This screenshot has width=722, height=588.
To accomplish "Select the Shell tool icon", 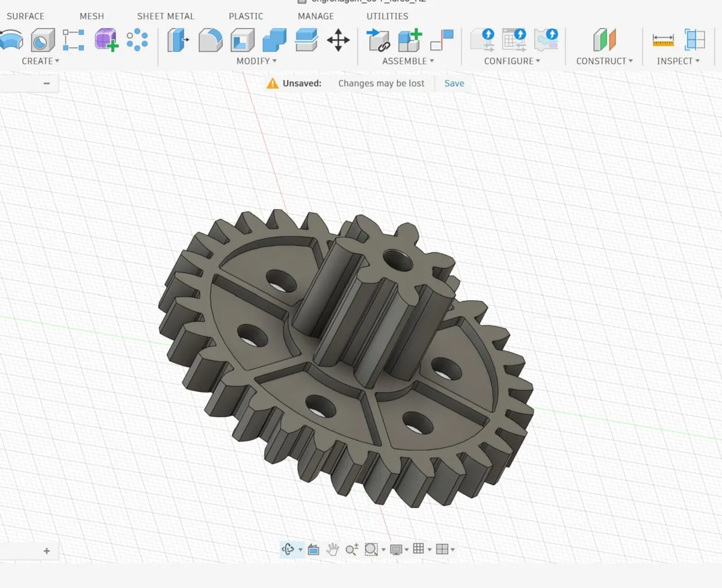I will coord(242,40).
